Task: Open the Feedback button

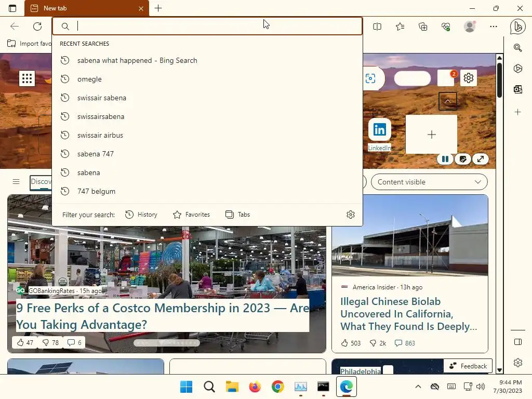Action: click(x=468, y=366)
